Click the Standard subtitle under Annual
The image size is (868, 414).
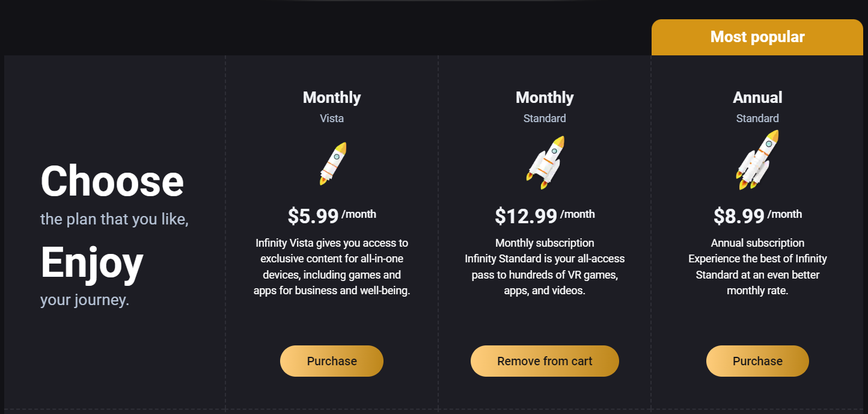tap(757, 119)
